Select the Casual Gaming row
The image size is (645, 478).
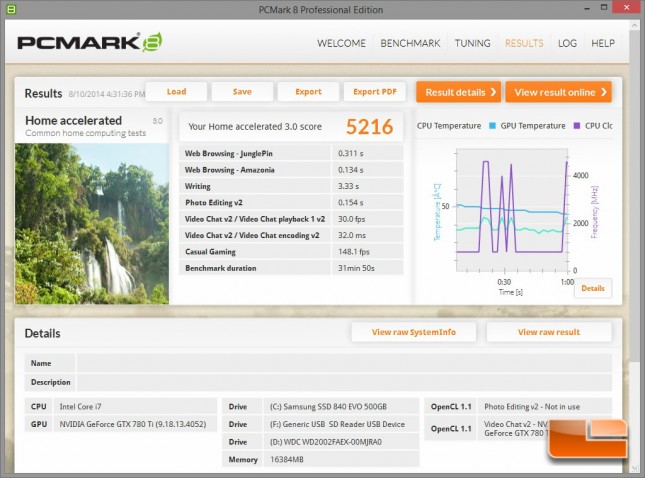coord(291,252)
